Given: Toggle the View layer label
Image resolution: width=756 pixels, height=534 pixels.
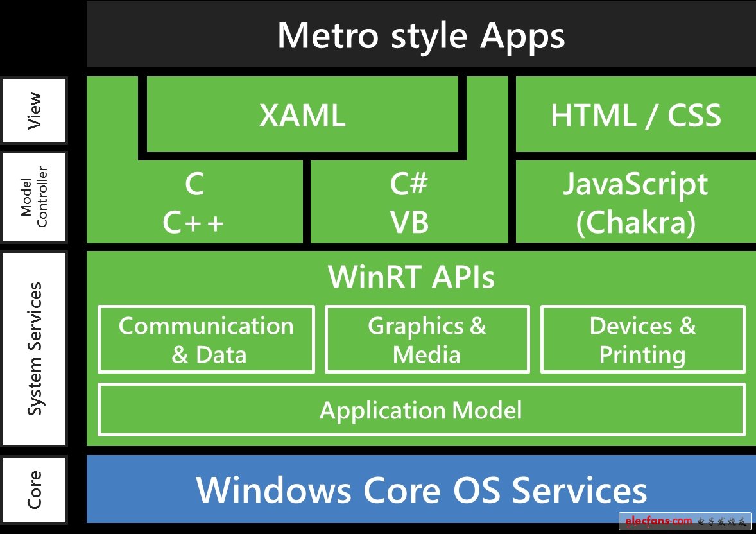Looking at the screenshot, I should [33, 109].
